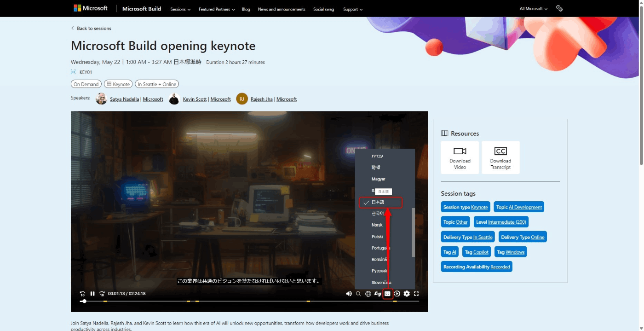Toggle sign language icon in player

point(378,294)
